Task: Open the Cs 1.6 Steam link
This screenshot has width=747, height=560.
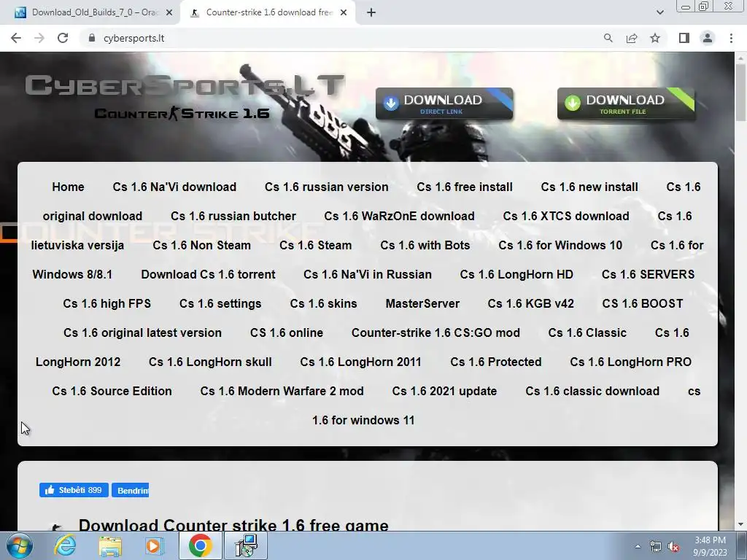Action: click(x=315, y=245)
